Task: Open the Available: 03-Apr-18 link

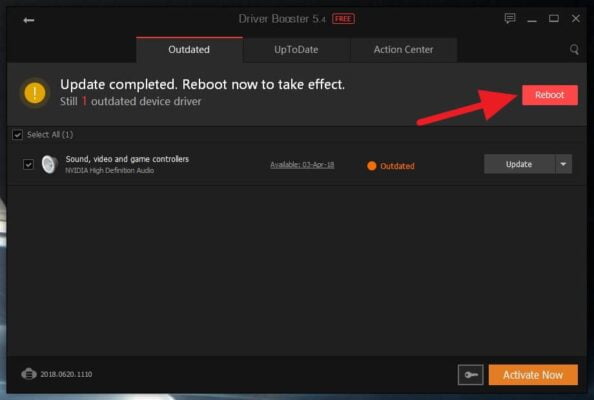Action: point(302,165)
